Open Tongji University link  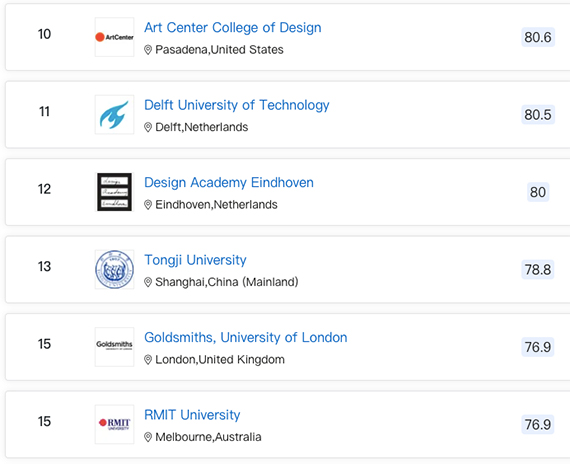(x=195, y=260)
